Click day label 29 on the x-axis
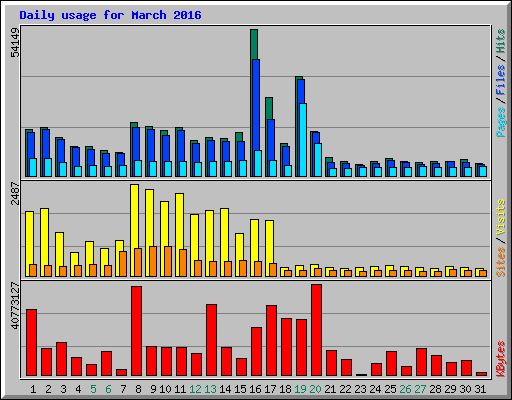Screen dimensions: 512x400 click(x=450, y=389)
